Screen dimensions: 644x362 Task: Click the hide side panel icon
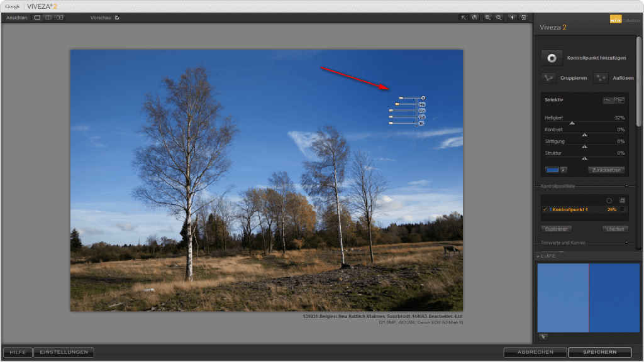pos(523,18)
